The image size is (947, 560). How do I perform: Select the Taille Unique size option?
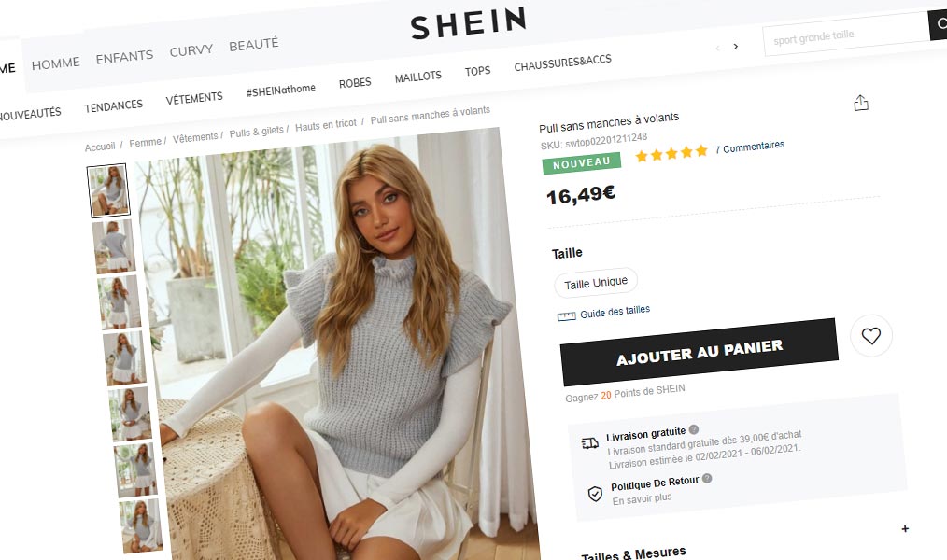[596, 283]
